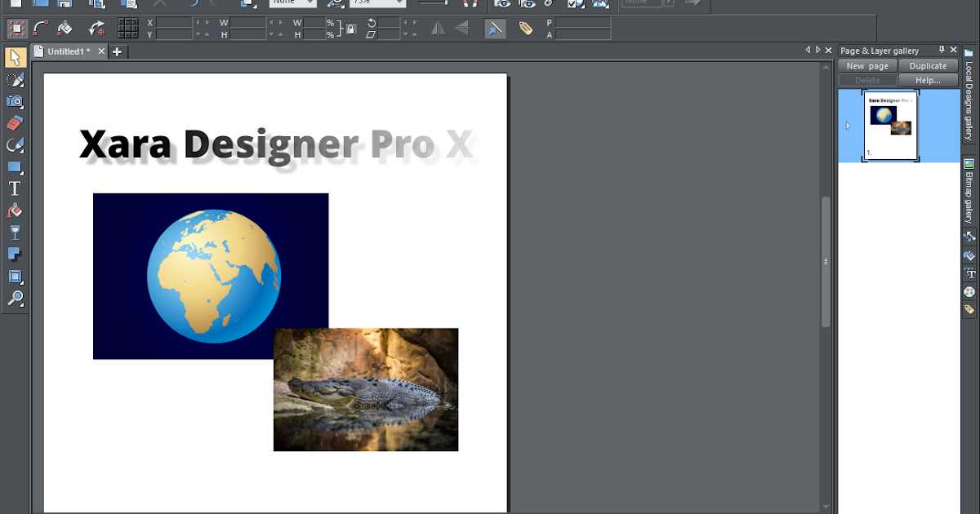Pin the Page & Layer gallery
This screenshot has width=980, height=514.
941,51
